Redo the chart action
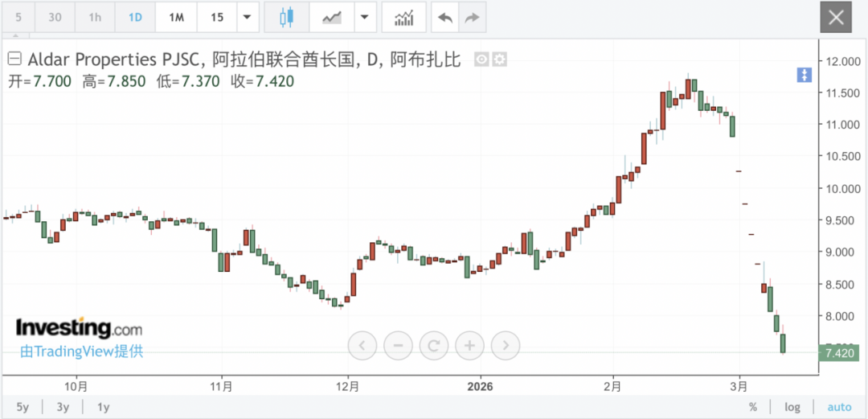The image size is (868, 419). 472,17
